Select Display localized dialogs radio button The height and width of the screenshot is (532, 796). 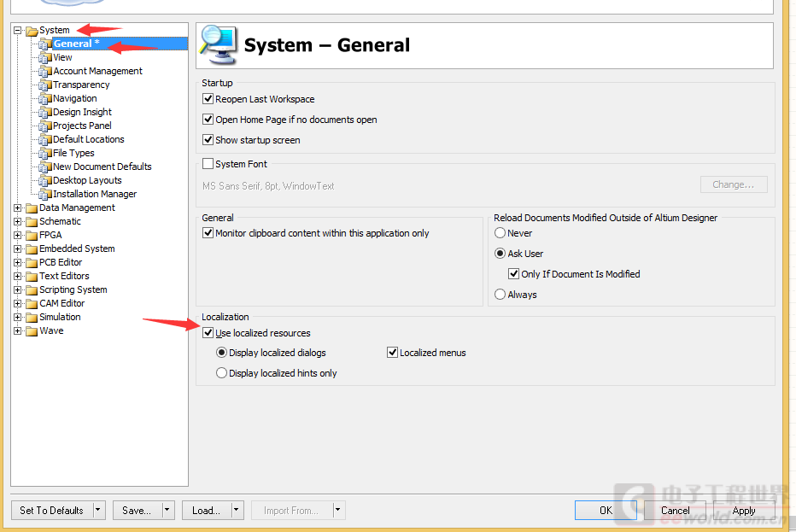(221, 353)
